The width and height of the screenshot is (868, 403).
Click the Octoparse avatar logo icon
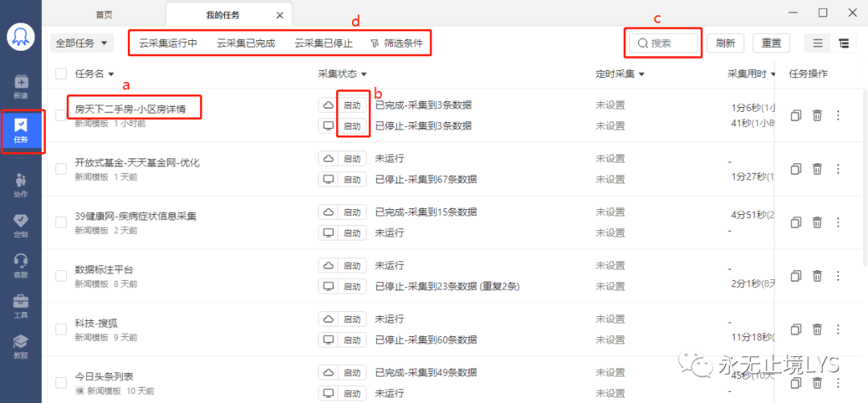[21, 38]
